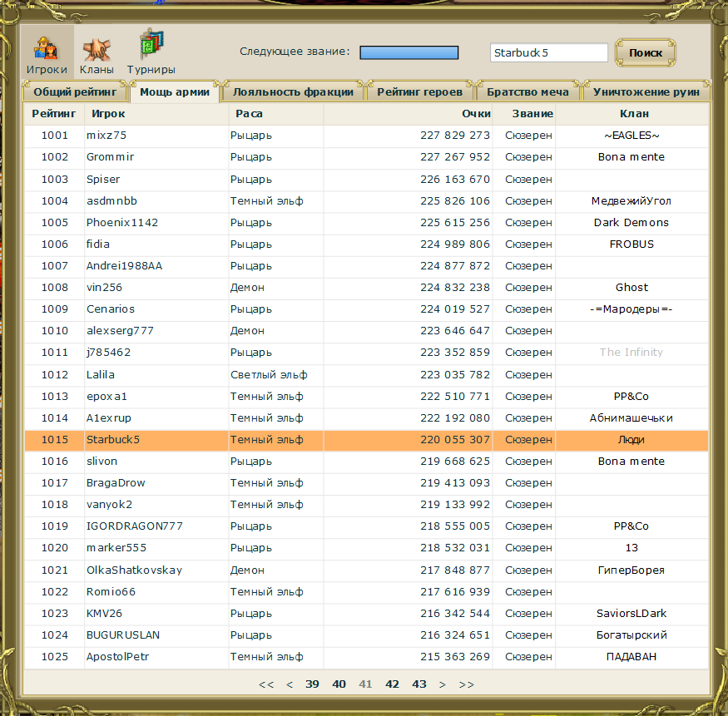Image resolution: width=728 pixels, height=716 pixels.
Task: Go to page 43
Action: 418,684
